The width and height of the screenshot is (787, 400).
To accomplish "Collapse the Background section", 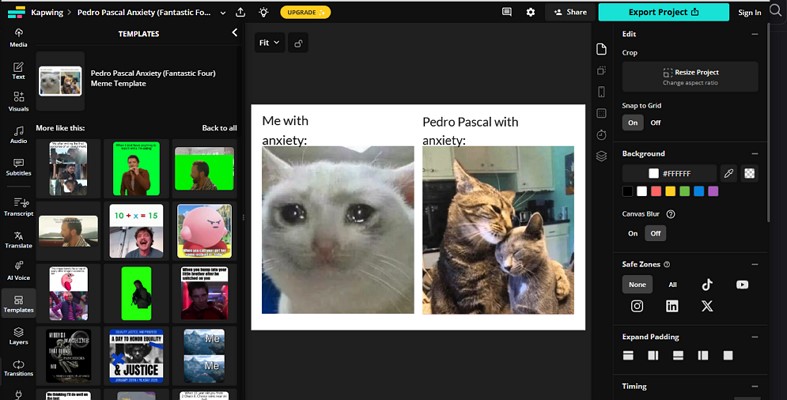I will 754,154.
